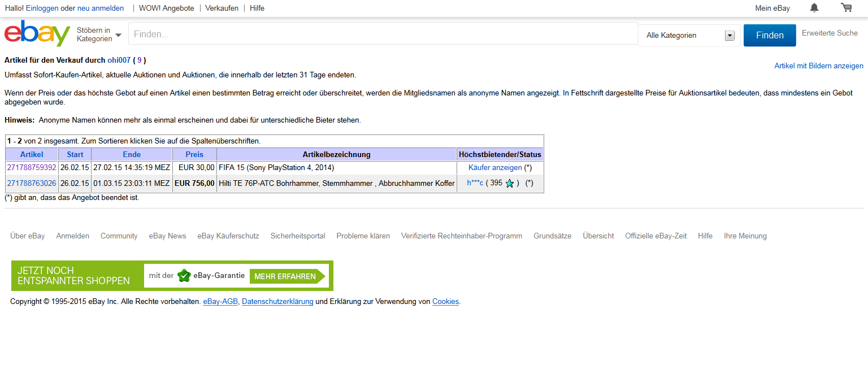Open Mein eBay menu
This screenshot has height=378, width=868.
(772, 8)
